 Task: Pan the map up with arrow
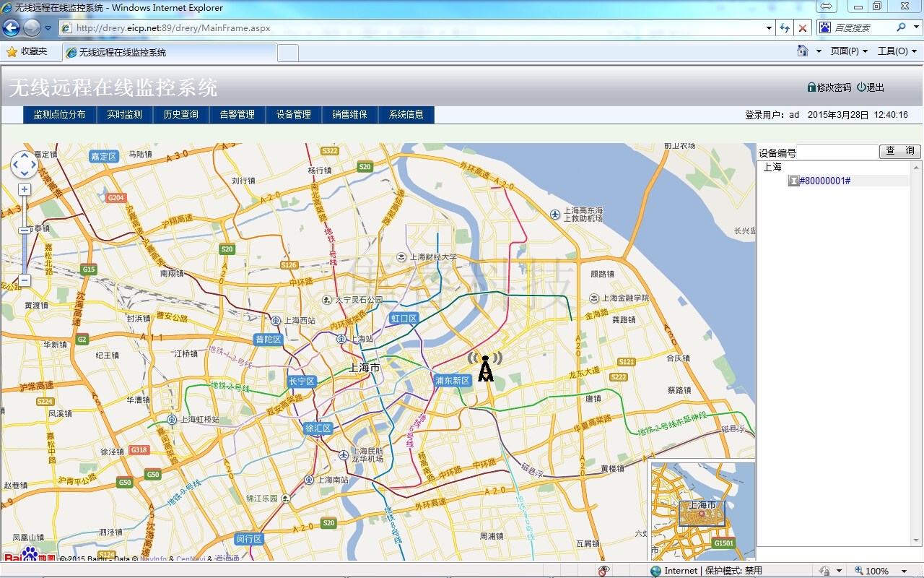click(x=24, y=156)
